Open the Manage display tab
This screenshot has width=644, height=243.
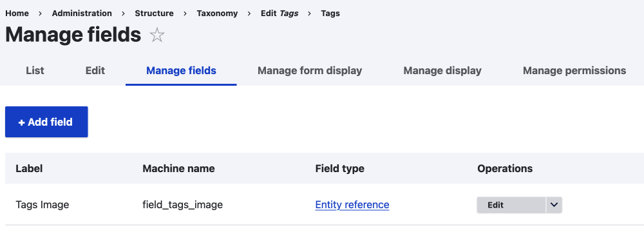coord(442,71)
